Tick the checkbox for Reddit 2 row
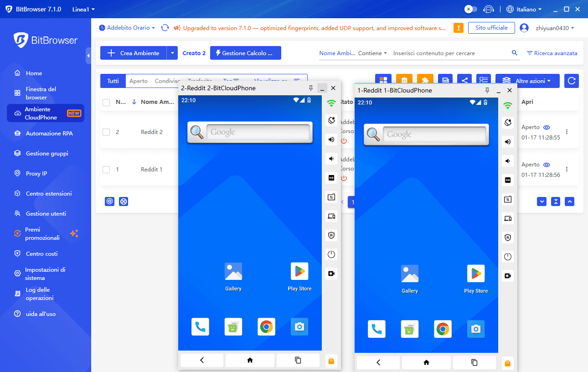The height and width of the screenshot is (372, 588). [x=106, y=132]
